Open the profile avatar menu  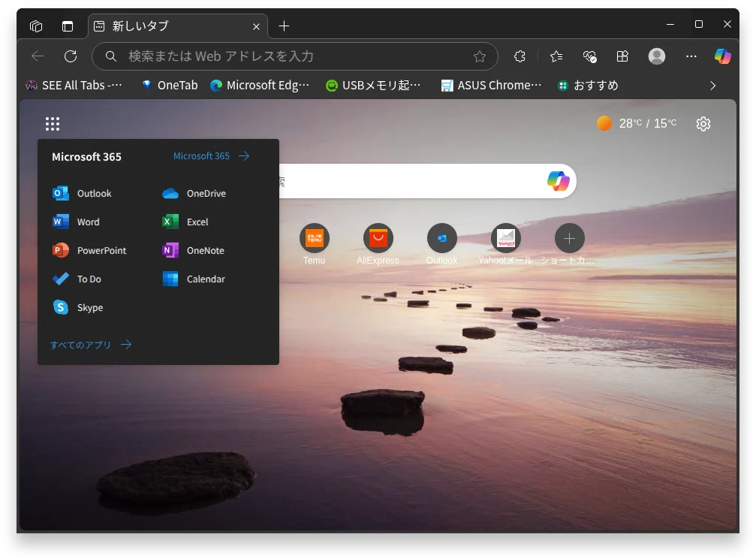tap(657, 56)
